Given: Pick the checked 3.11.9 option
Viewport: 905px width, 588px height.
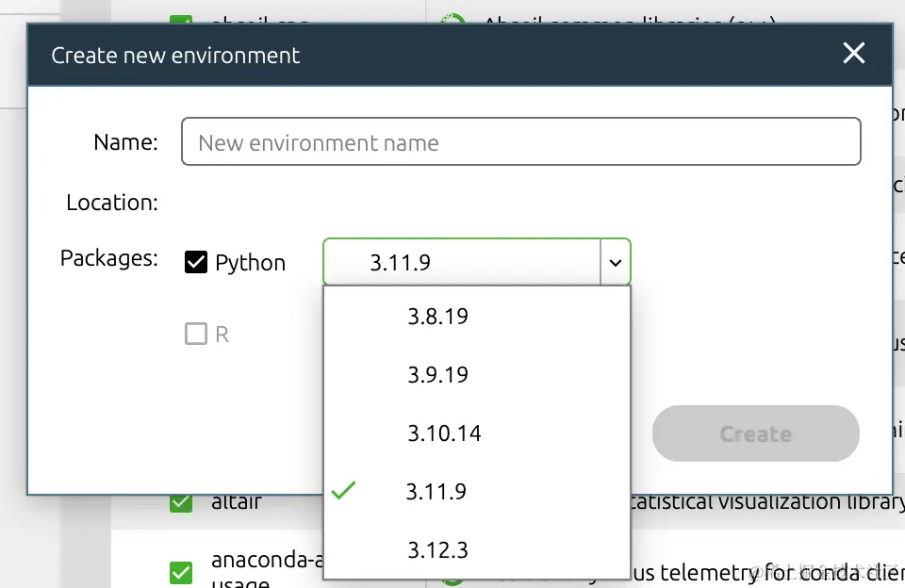Looking at the screenshot, I should pyautogui.click(x=436, y=491).
